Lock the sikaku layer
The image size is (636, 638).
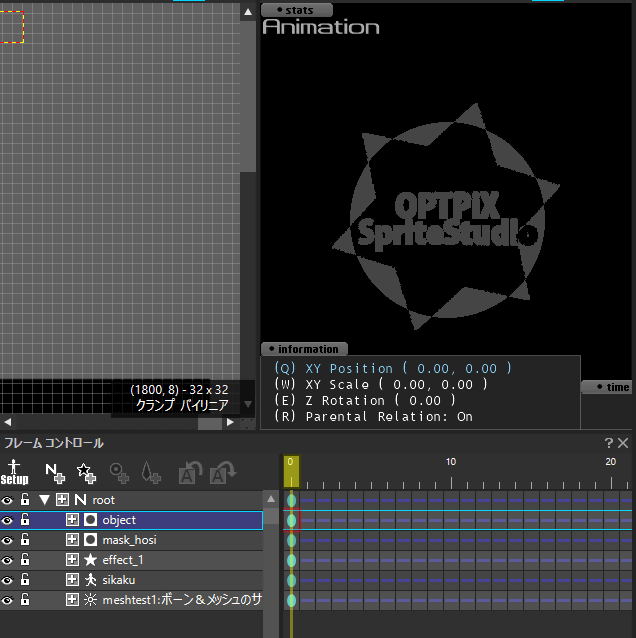25,579
